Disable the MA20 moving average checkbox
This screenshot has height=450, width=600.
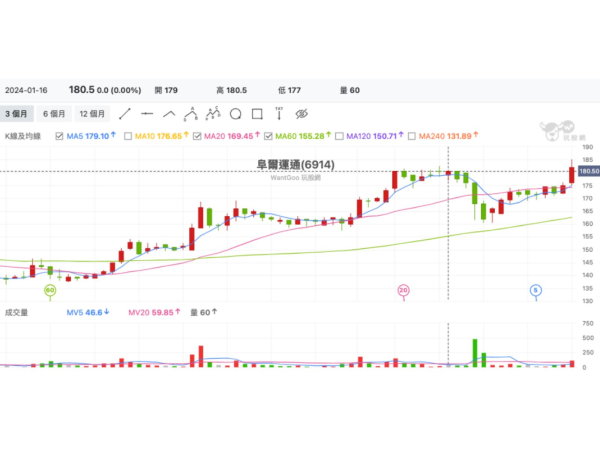[197, 135]
